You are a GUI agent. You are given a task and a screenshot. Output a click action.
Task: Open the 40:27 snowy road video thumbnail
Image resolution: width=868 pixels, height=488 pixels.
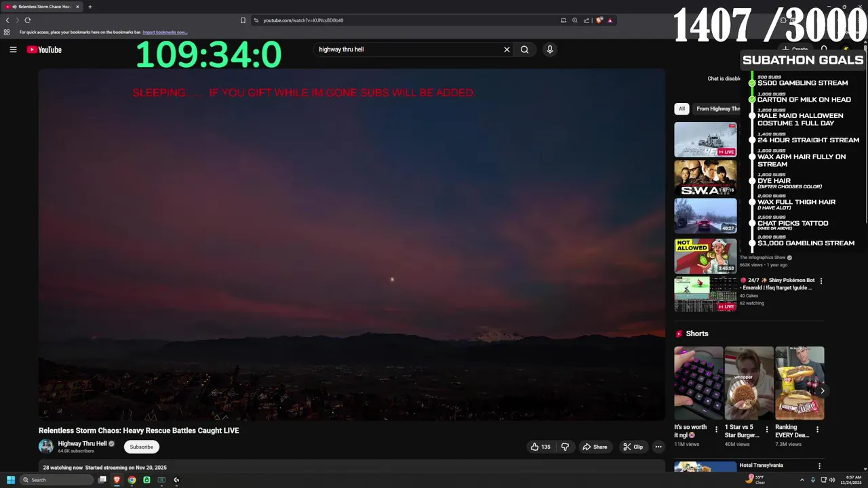tap(705, 216)
